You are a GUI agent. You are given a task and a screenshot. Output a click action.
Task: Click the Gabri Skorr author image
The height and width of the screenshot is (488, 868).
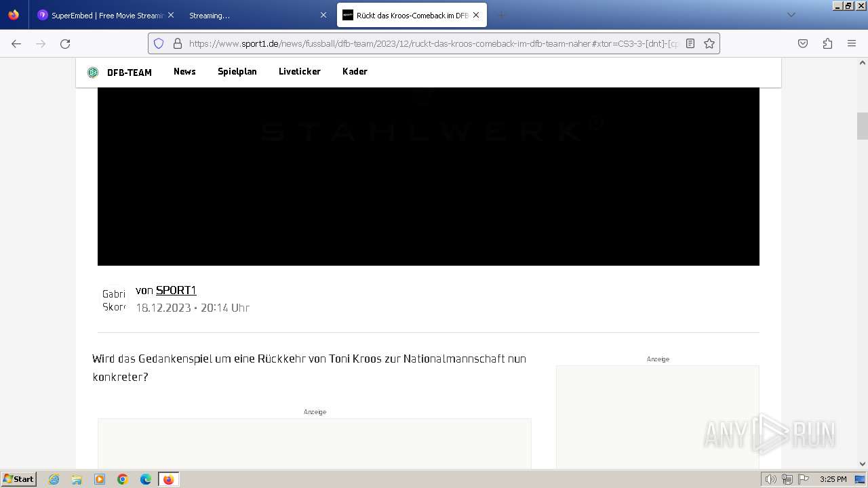tap(114, 300)
